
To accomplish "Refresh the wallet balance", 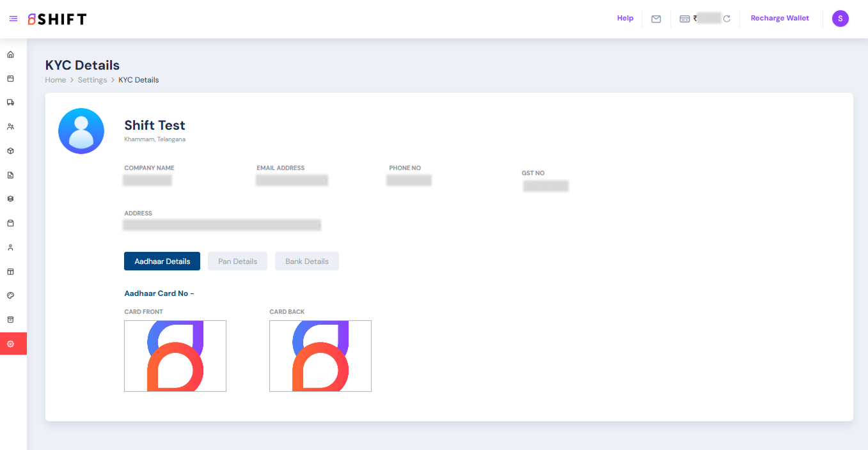I will click(x=727, y=19).
